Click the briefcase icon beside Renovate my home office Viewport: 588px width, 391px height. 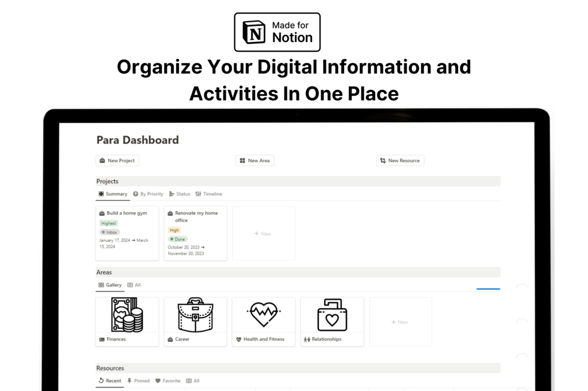170,213
